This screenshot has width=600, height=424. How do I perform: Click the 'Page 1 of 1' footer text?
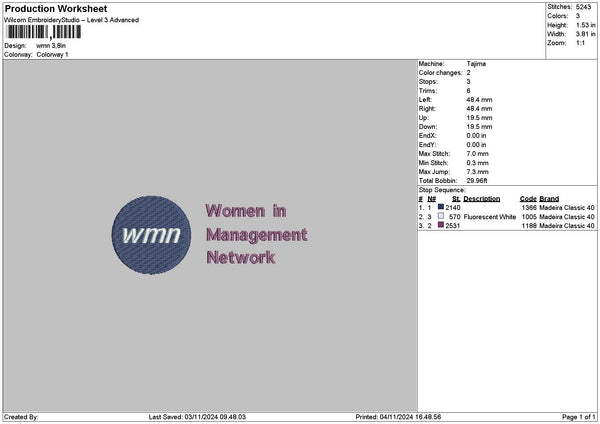579,417
